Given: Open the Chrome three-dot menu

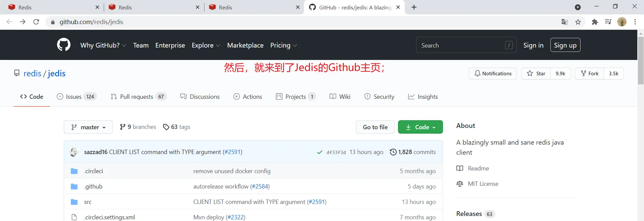Looking at the screenshot, I should point(635,22).
